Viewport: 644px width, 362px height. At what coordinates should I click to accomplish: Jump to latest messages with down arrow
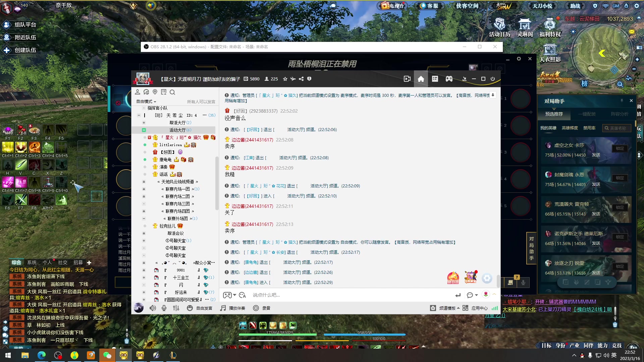click(x=493, y=95)
